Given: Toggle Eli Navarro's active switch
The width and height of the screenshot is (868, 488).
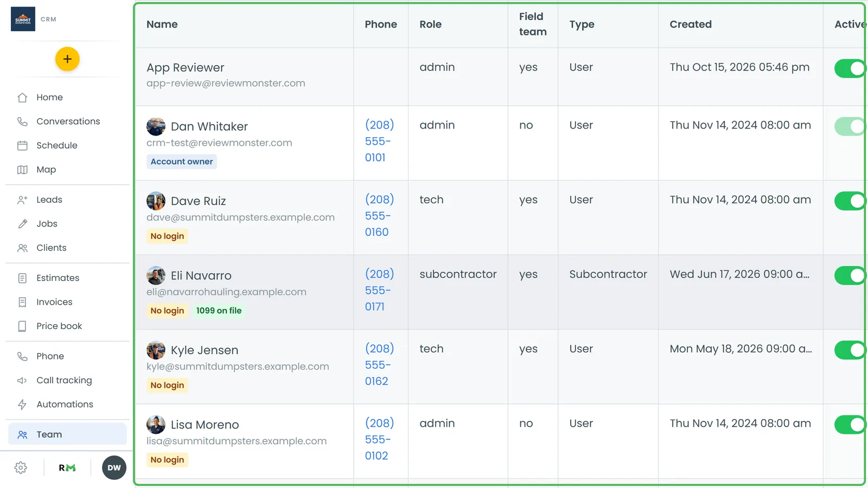Looking at the screenshot, I should (850, 275).
